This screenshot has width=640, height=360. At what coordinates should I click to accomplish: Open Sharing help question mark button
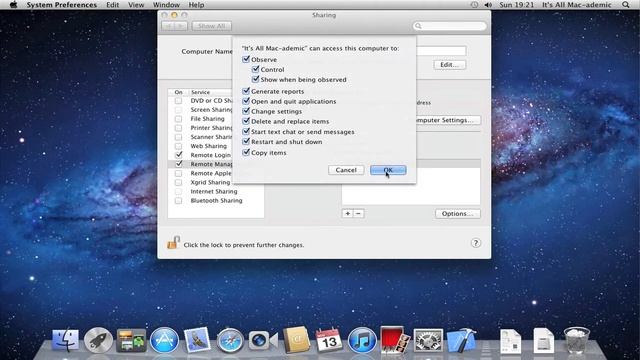(x=476, y=243)
